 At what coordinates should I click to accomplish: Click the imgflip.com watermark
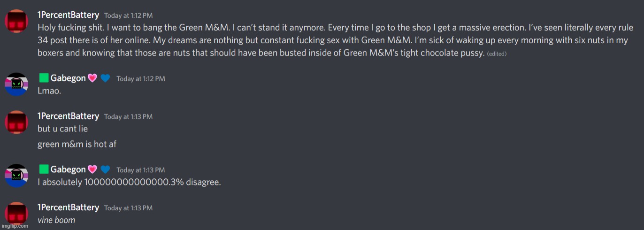[15, 226]
